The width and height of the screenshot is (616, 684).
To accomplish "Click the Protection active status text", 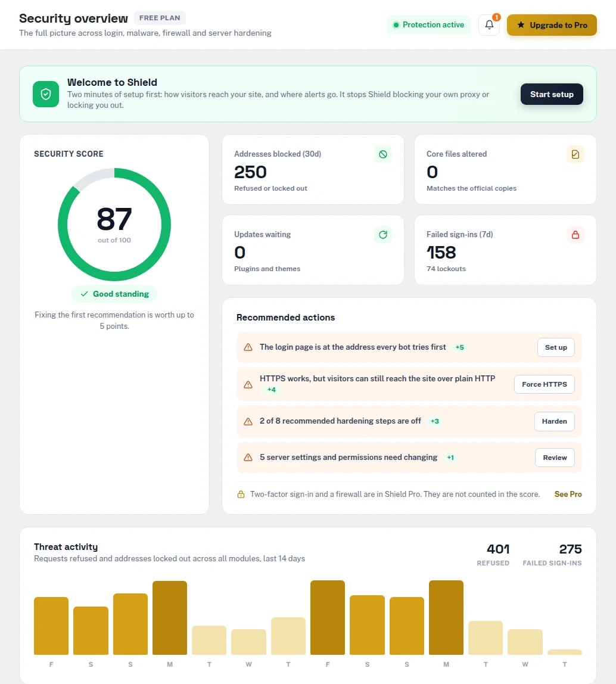I will (433, 25).
